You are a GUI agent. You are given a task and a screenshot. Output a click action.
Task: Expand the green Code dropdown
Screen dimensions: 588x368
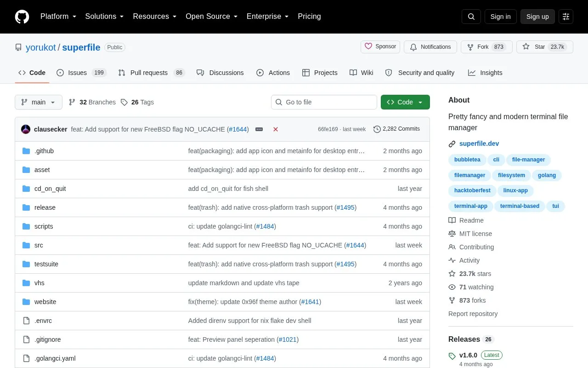(x=405, y=102)
